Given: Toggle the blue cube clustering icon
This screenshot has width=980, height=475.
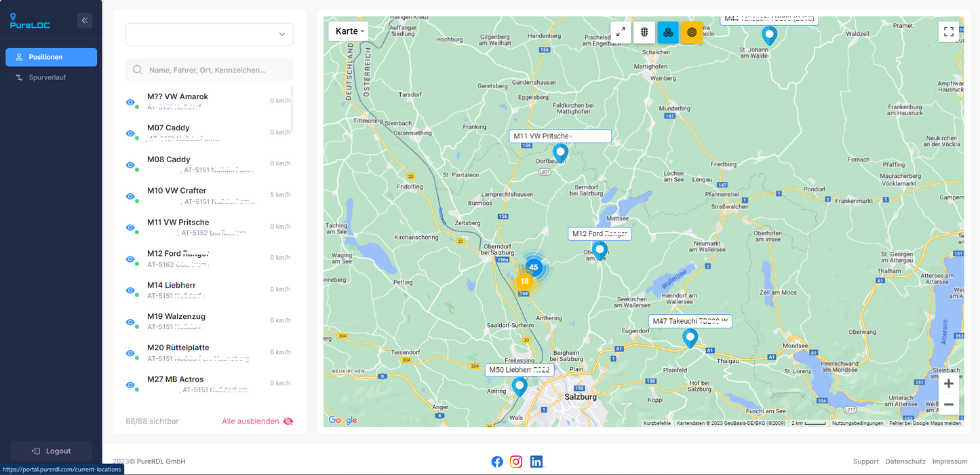Looking at the screenshot, I should [668, 32].
